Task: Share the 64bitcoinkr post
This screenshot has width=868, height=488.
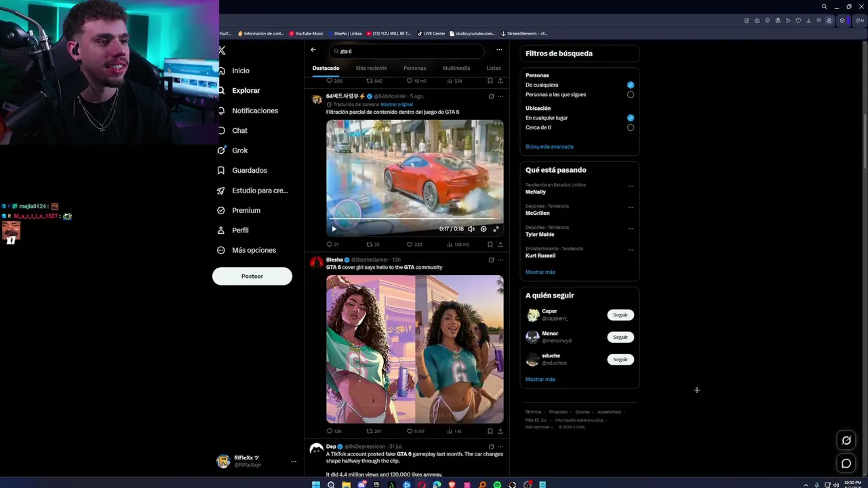Action: click(500, 244)
